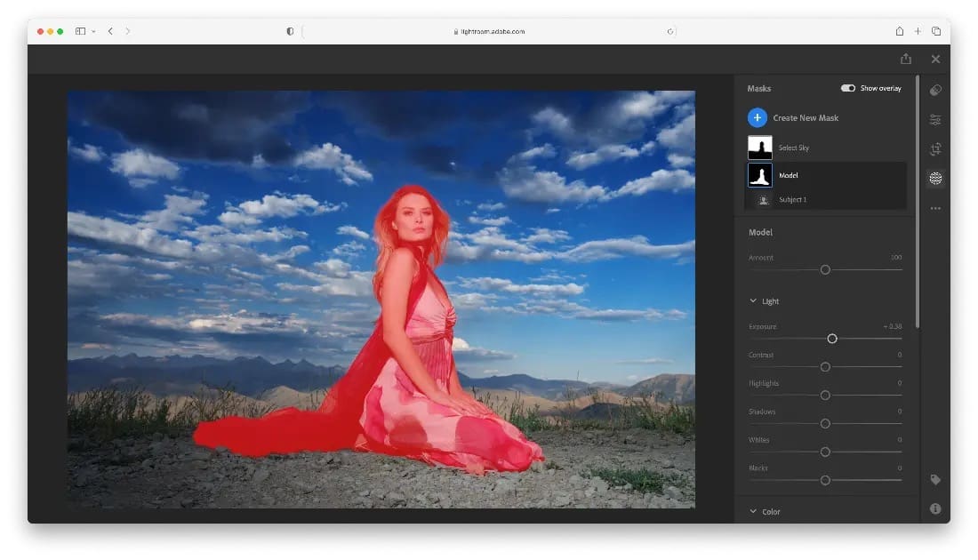Open the Presets panel icon
Image resolution: width=978 pixels, height=560 pixels.
(x=935, y=89)
